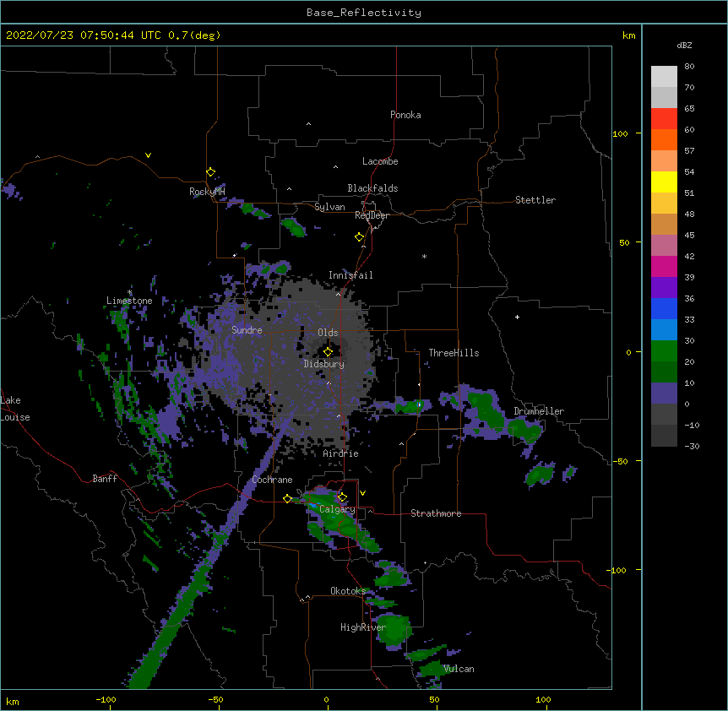Click the Okotoks label
This screenshot has width=728, height=711.
point(348,591)
